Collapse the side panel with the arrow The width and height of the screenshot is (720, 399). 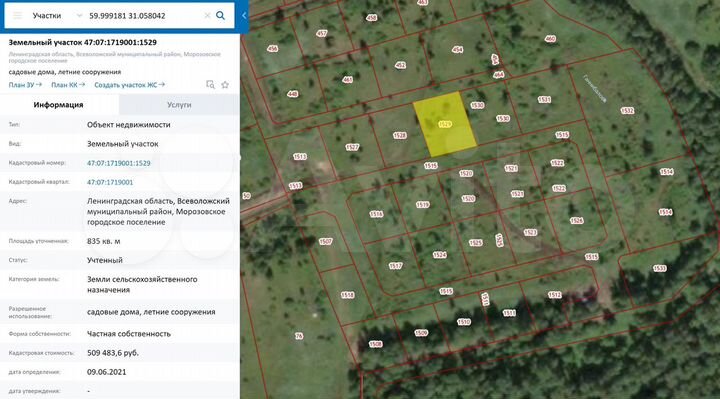point(244,16)
